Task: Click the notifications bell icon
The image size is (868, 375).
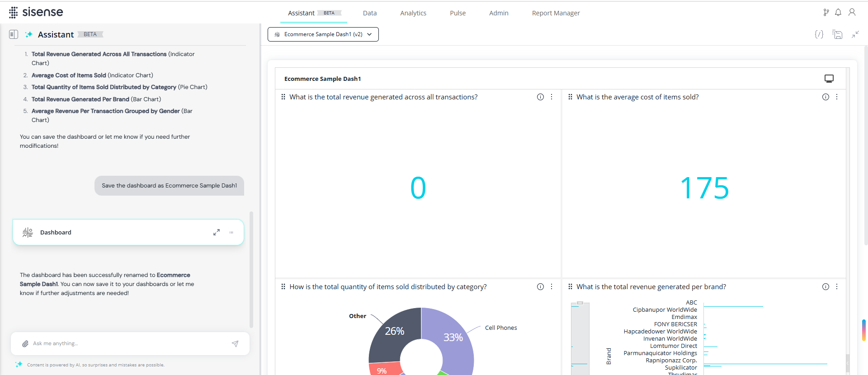Action: pyautogui.click(x=838, y=13)
